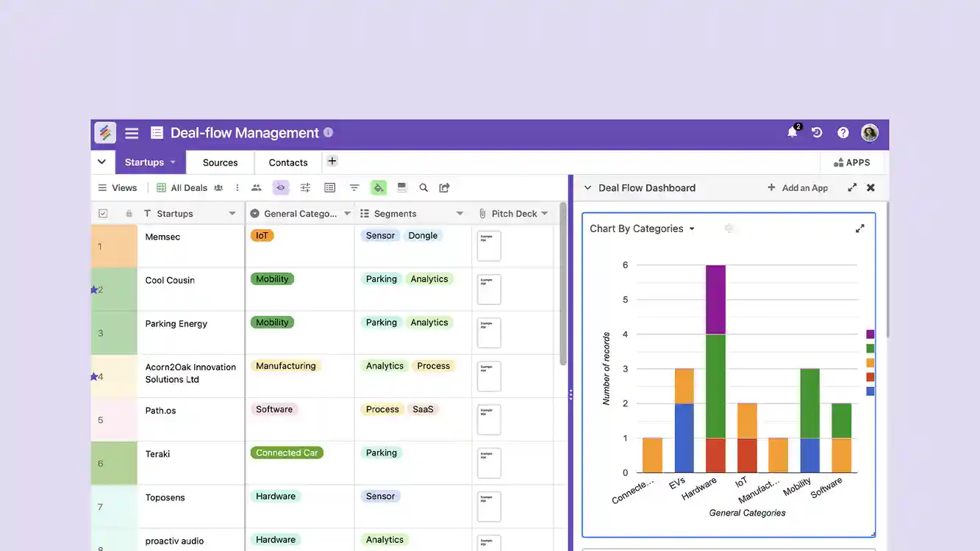Image resolution: width=980 pixels, height=551 pixels.
Task: Share the view via the share icon
Action: (444, 187)
